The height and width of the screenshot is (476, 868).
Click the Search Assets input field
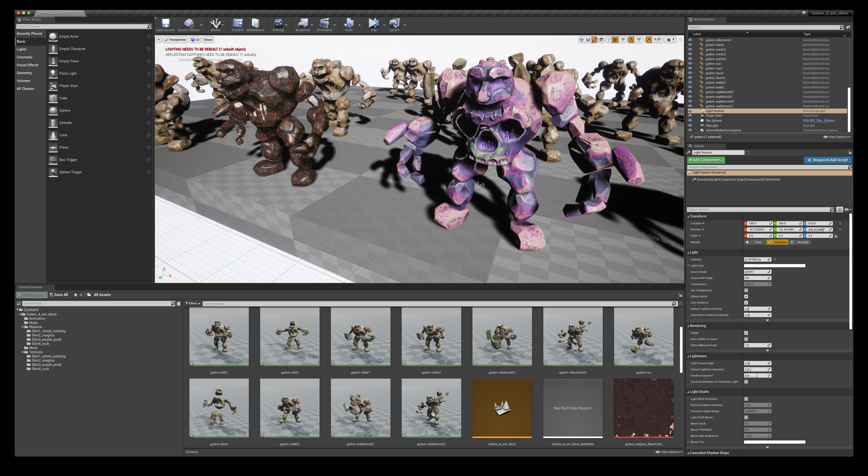440,304
